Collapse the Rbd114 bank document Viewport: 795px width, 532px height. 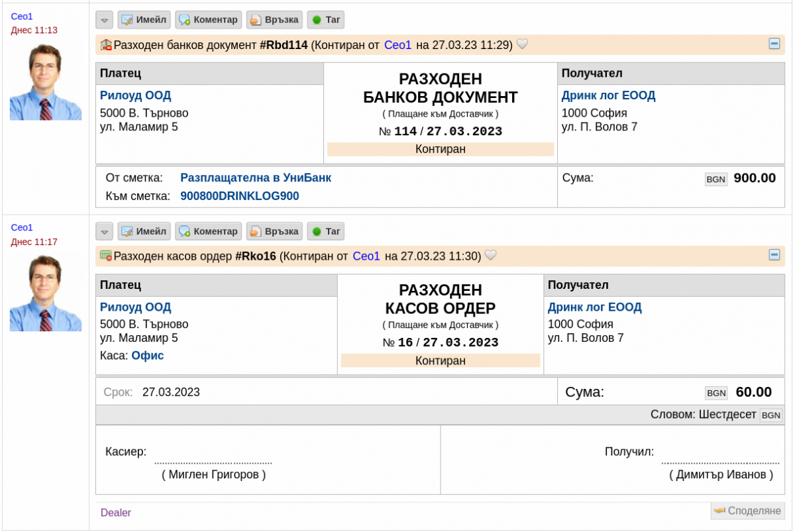tap(774, 44)
